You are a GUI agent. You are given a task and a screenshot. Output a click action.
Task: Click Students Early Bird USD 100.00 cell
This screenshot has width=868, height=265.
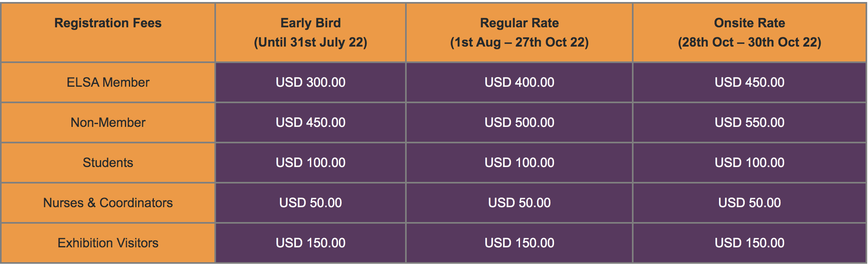click(x=310, y=163)
